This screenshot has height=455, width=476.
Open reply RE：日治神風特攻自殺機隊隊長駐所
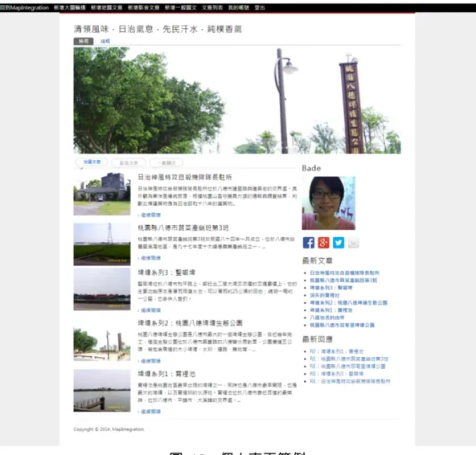point(350,381)
